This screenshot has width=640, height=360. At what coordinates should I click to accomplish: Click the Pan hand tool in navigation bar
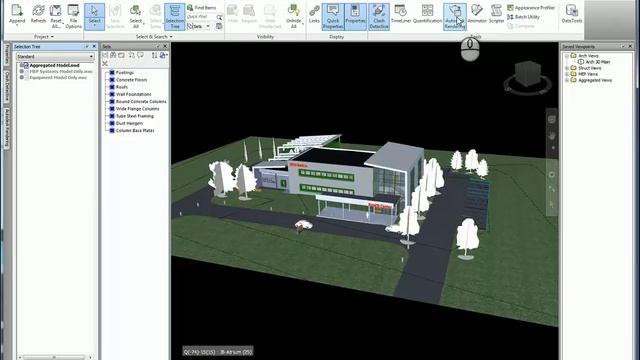551,136
